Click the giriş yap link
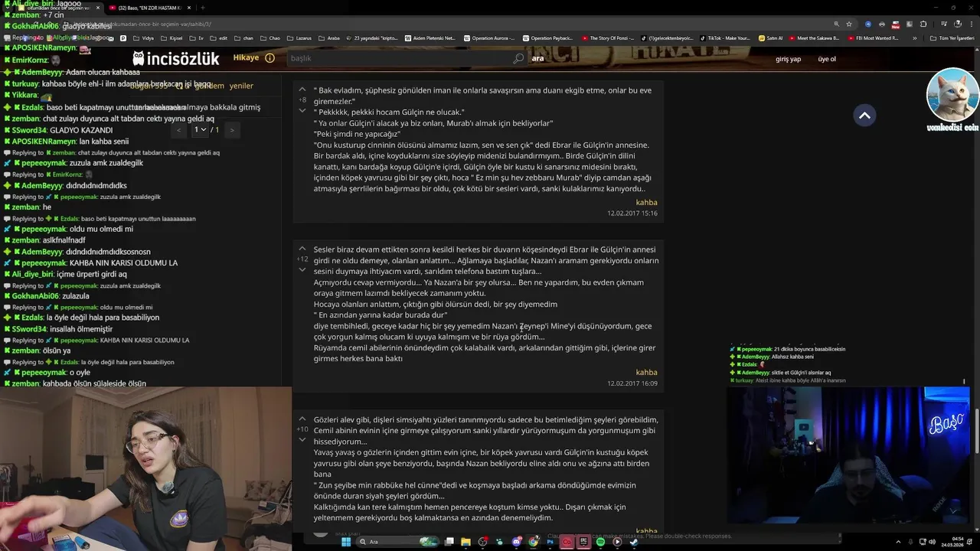 point(788,59)
